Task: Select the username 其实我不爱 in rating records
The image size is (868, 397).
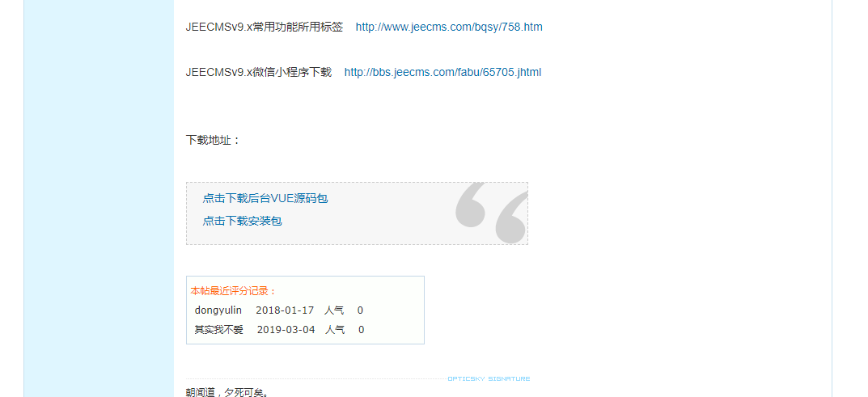Action: 218,330
